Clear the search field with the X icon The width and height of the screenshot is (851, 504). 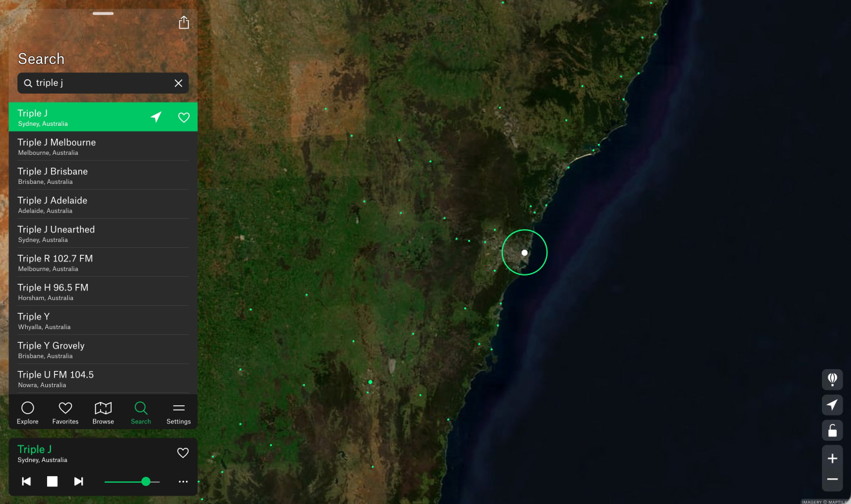[x=179, y=83]
